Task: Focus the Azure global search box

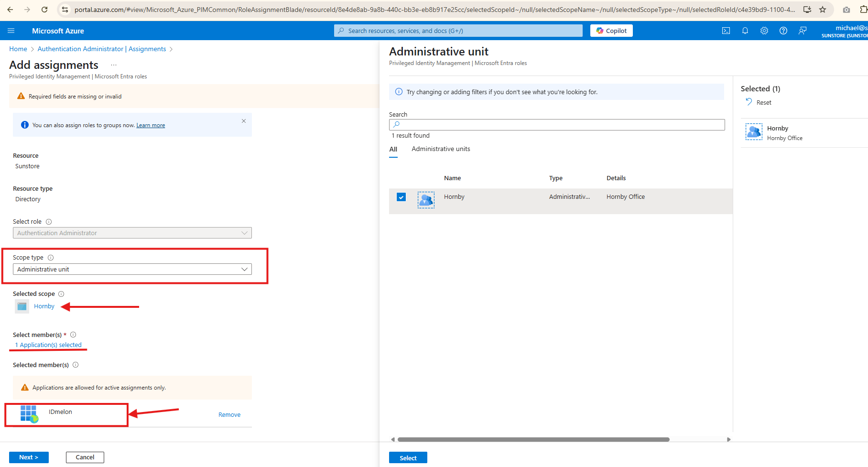Action: click(x=458, y=31)
